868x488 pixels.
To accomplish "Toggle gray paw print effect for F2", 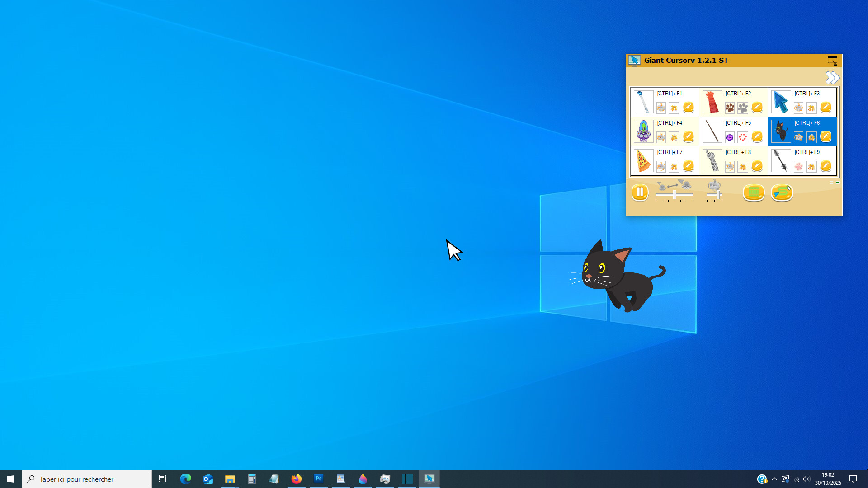I will click(x=743, y=108).
